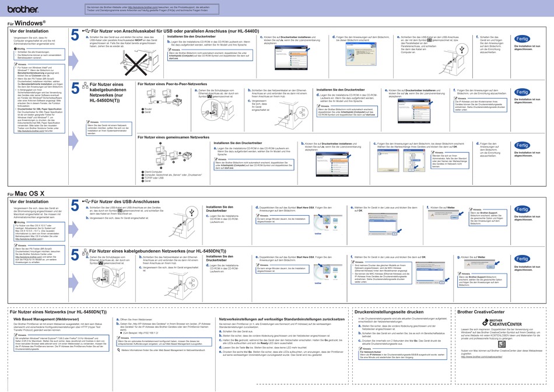Click the Wichtig icon in Mac 'Vor der Installation'
This screenshot has width=554, height=392.
coord(16,222)
